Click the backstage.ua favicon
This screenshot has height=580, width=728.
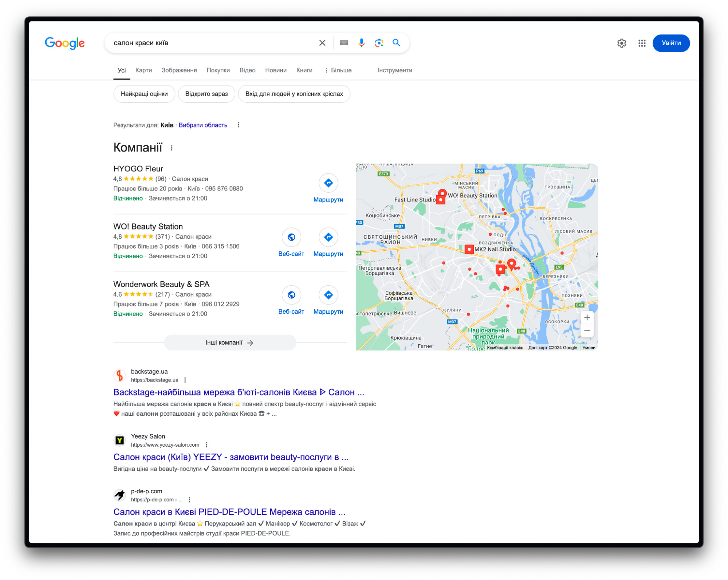(119, 375)
